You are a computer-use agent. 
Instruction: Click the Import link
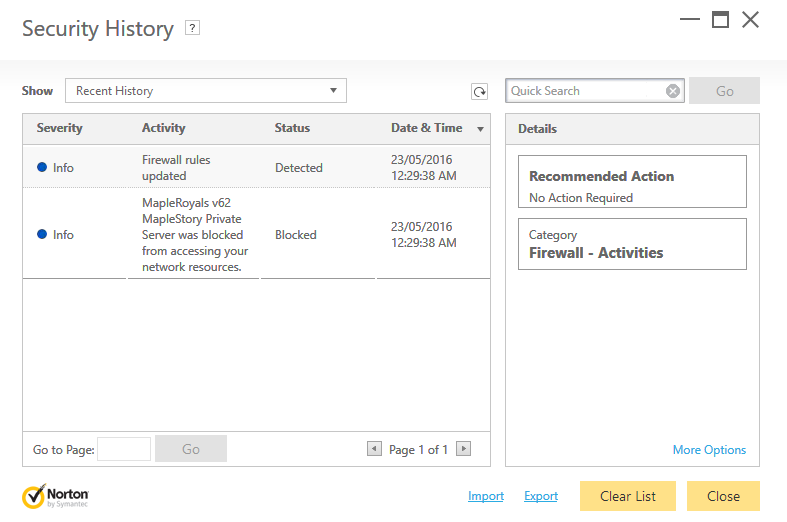point(486,496)
